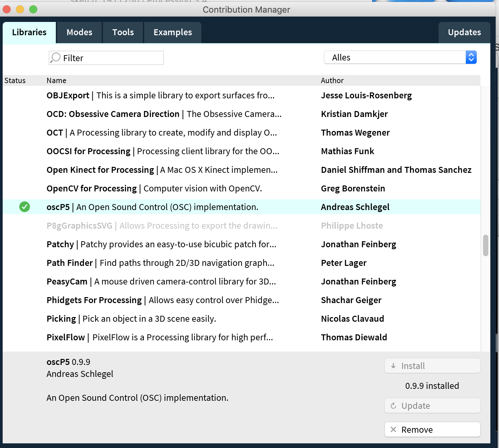Viewport: 499px width, 448px height.
Task: Select OpenCV for Processing row
Action: click(x=242, y=188)
